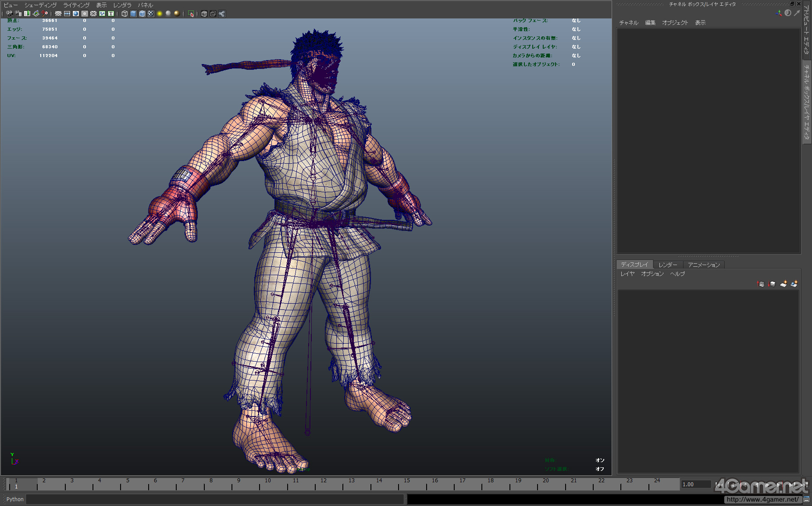Open the ライティング (Lighting) panel menu
The width and height of the screenshot is (812, 506).
tap(76, 5)
